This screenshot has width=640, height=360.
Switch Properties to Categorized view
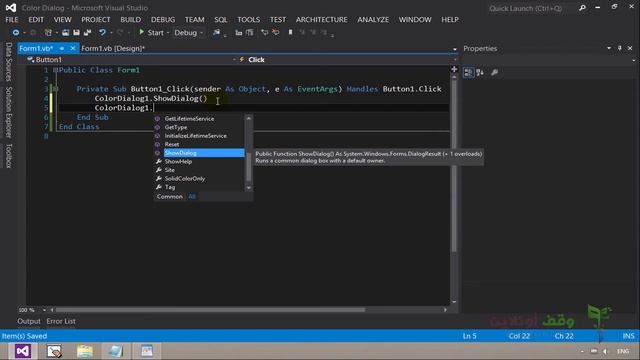468,72
